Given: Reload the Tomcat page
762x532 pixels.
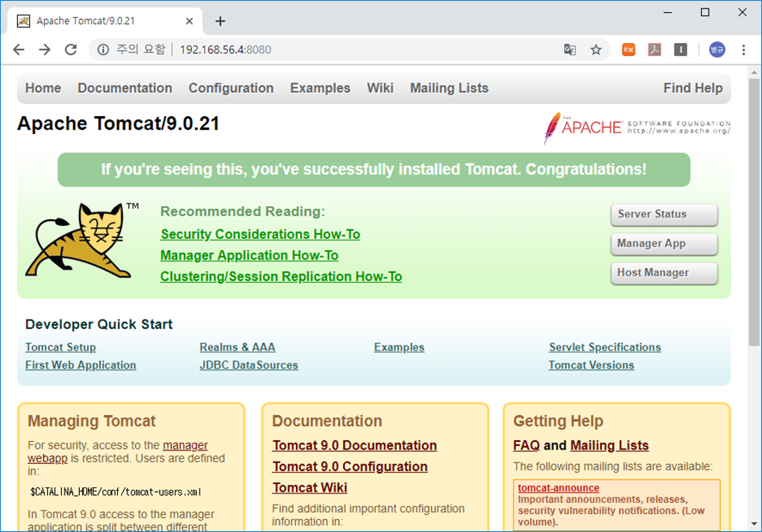Looking at the screenshot, I should point(71,50).
